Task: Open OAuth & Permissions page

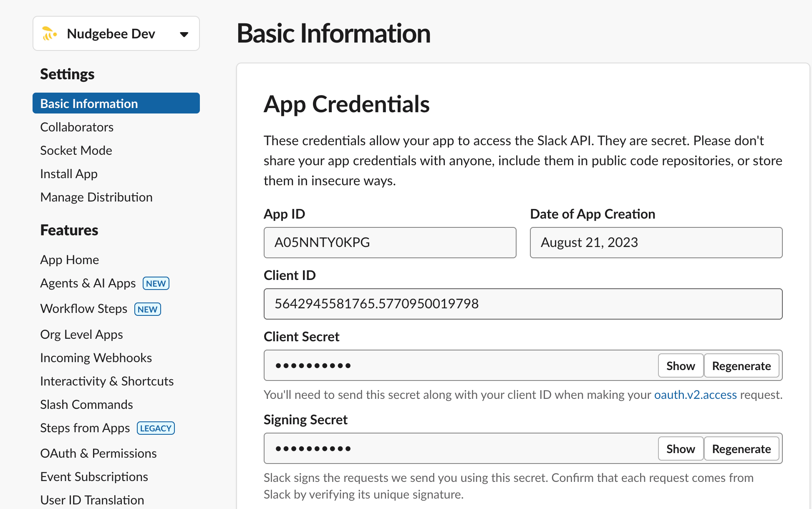Action: tap(98, 453)
